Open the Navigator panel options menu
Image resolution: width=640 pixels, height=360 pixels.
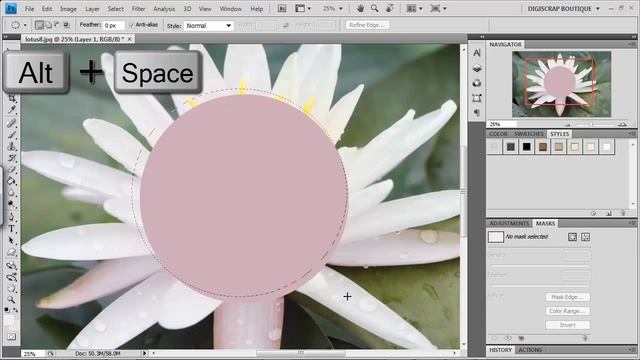pos(632,44)
